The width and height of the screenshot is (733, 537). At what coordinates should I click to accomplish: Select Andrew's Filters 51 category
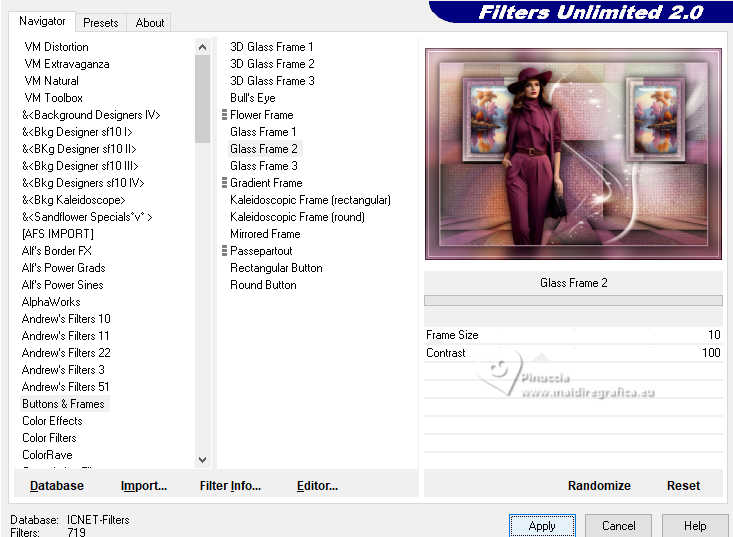[x=65, y=387]
